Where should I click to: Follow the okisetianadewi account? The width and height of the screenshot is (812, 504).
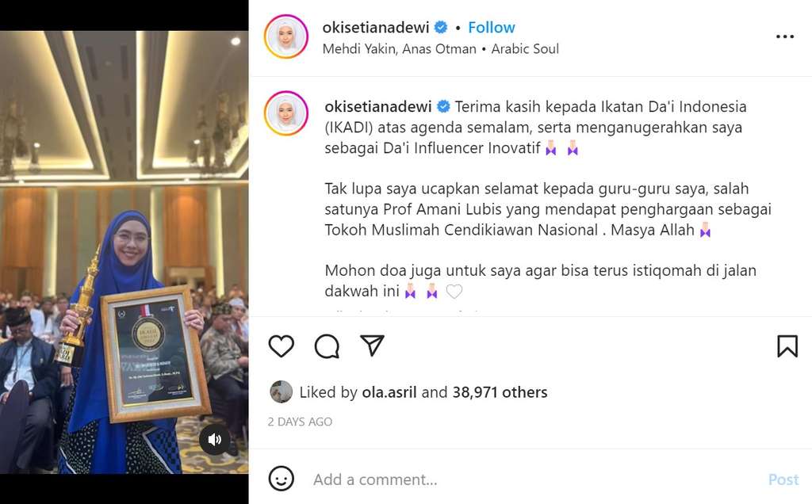coord(492,28)
